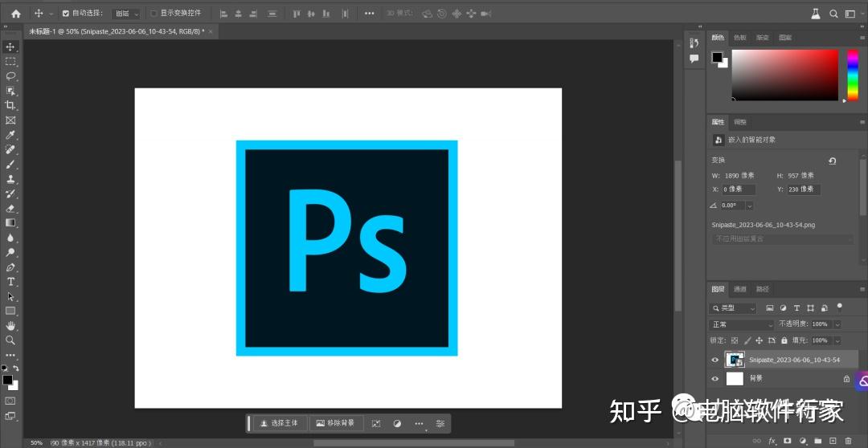Select the Rectangular Marquee tool
Screen dimensions: 868x448
tap(10, 61)
